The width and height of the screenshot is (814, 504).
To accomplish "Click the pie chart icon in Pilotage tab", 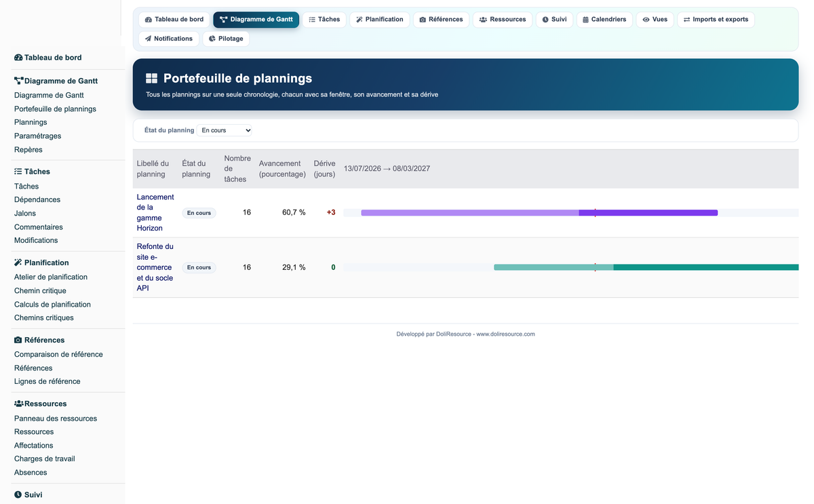I will (212, 39).
